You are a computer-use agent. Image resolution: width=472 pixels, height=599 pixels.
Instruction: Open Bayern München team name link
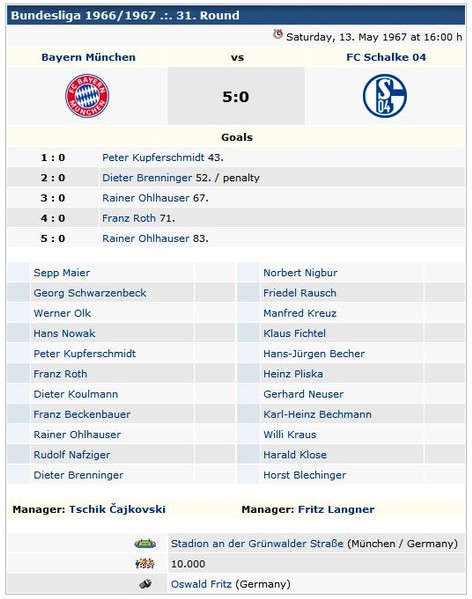[x=89, y=57]
